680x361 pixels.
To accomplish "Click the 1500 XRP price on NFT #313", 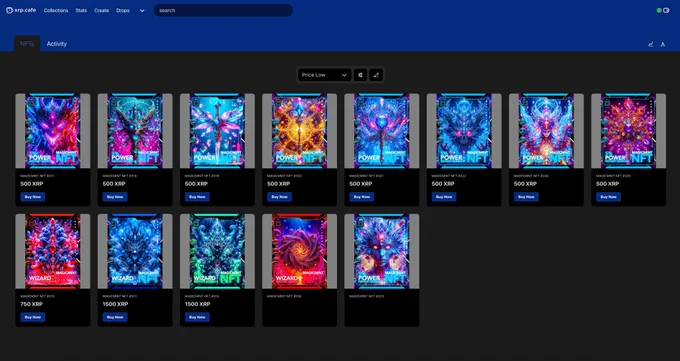I will [x=115, y=304].
